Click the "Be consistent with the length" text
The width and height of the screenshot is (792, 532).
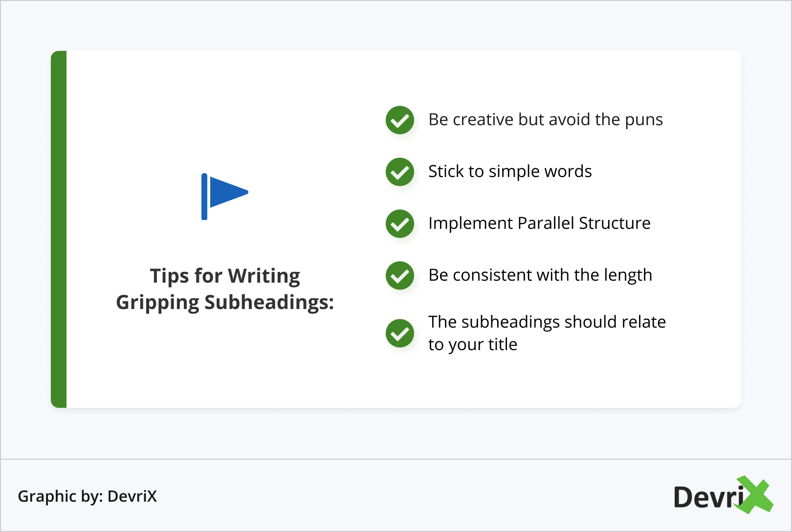[540, 275]
